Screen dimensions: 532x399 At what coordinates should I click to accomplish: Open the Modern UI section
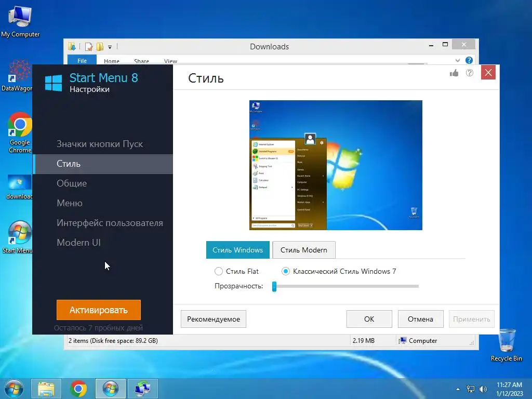coord(79,243)
